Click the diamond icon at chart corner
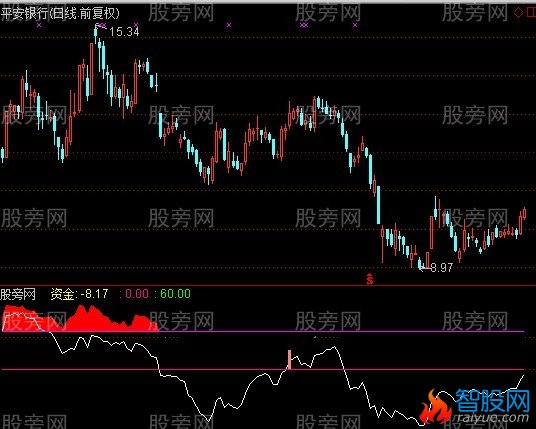The height and width of the screenshot is (429, 536). [519, 13]
